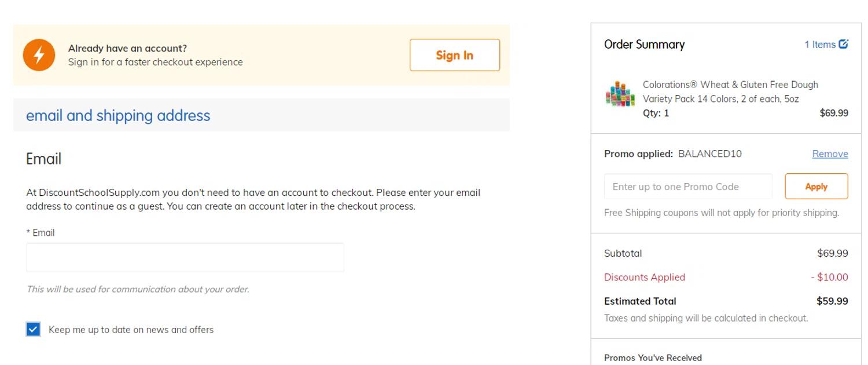Open the 1 Items cart link
This screenshot has width=868, height=365.
(x=820, y=45)
